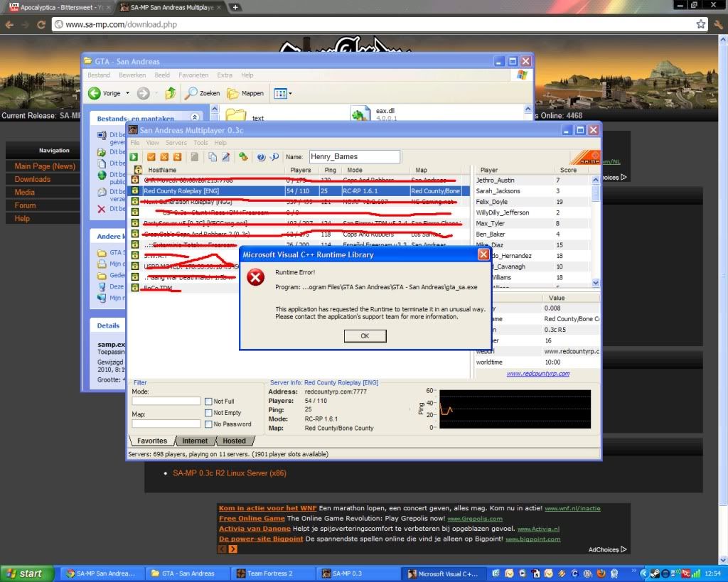Enable the Not Full filter checkbox
Viewport: 728px width, 582px height.
point(208,402)
